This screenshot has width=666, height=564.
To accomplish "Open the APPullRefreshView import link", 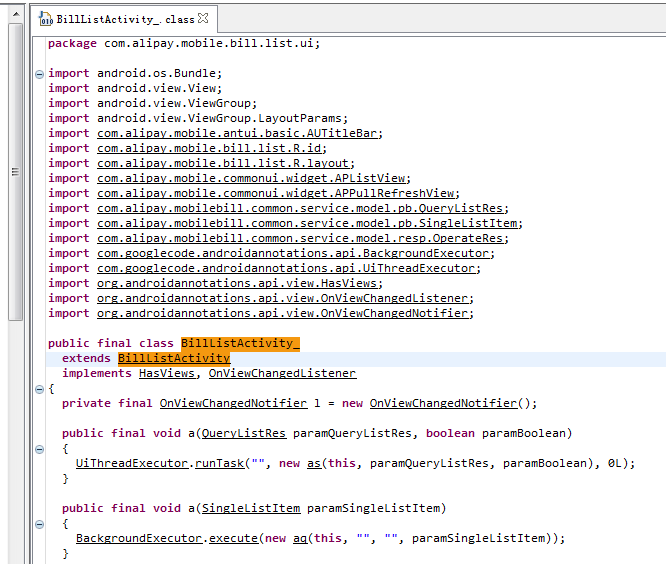I will (x=276, y=193).
